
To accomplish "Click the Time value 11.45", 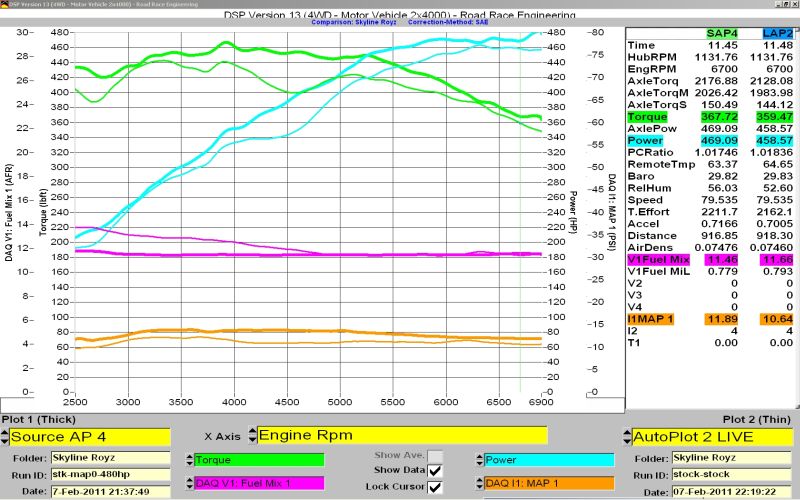I will (722, 45).
